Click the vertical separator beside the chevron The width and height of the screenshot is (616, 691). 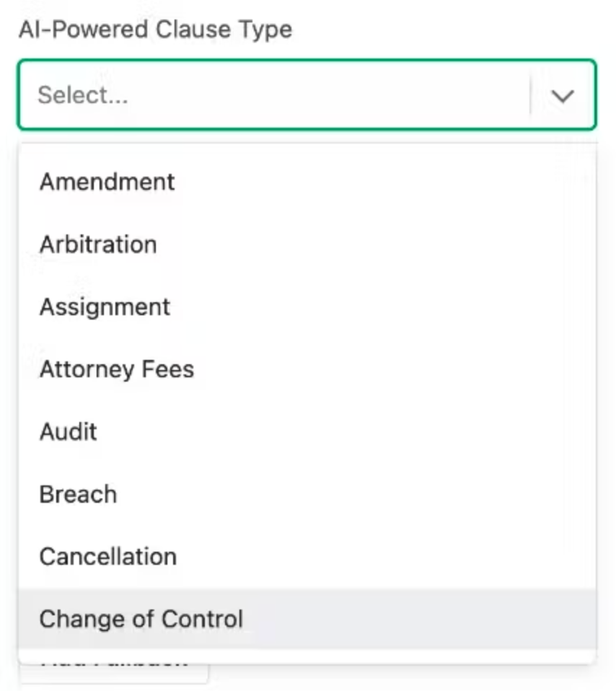[530, 94]
